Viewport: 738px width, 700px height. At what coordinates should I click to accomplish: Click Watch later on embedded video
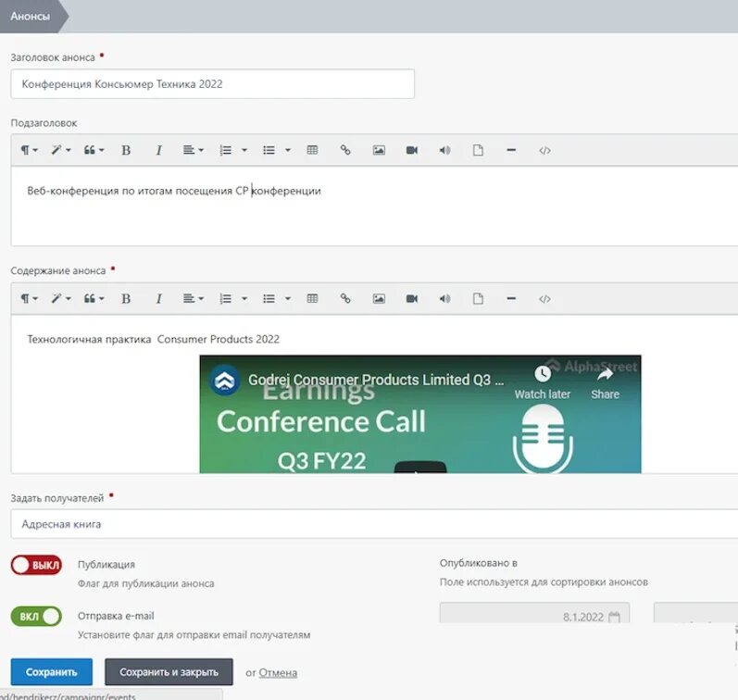[543, 382]
